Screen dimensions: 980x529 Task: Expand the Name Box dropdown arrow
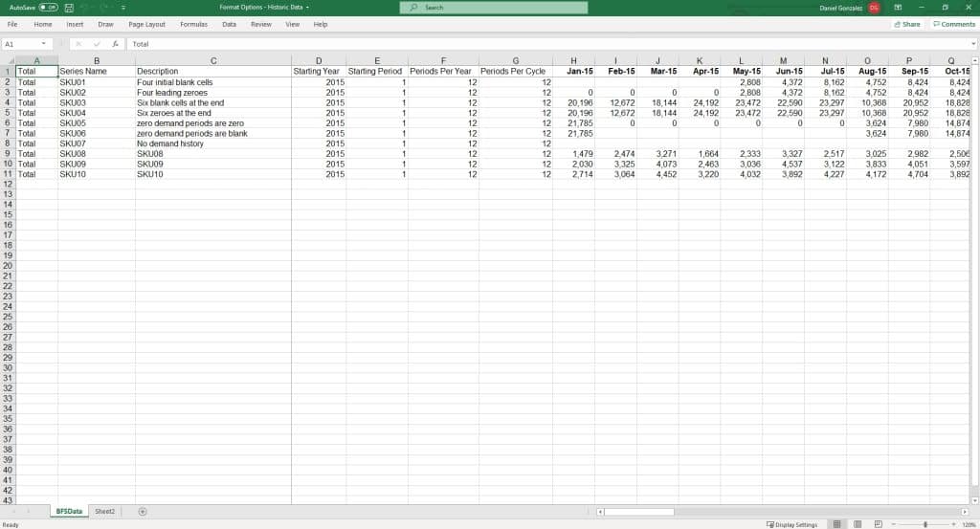pyautogui.click(x=43, y=44)
